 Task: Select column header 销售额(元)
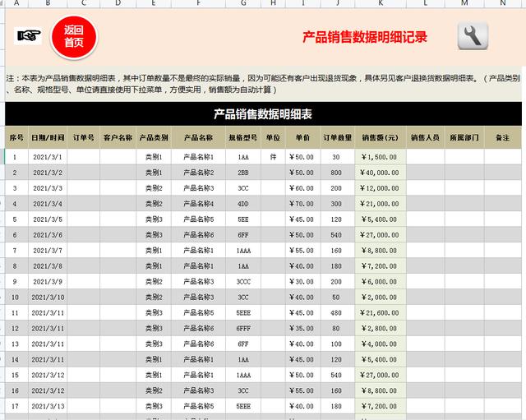(381, 137)
